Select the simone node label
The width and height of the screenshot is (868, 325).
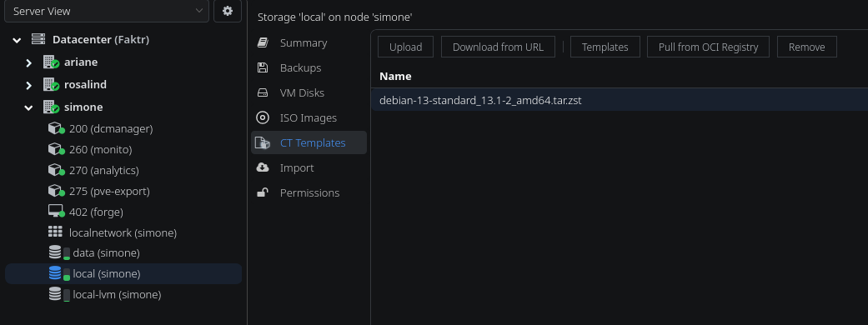click(83, 107)
